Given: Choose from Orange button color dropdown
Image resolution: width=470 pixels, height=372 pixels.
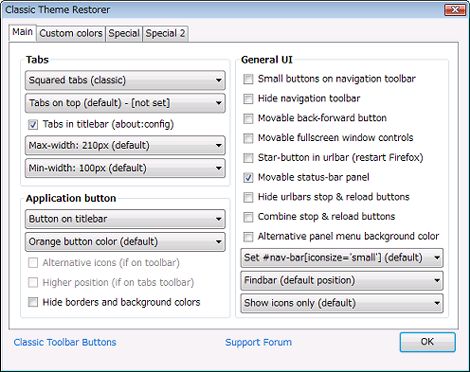Looking at the screenshot, I should [x=125, y=242].
